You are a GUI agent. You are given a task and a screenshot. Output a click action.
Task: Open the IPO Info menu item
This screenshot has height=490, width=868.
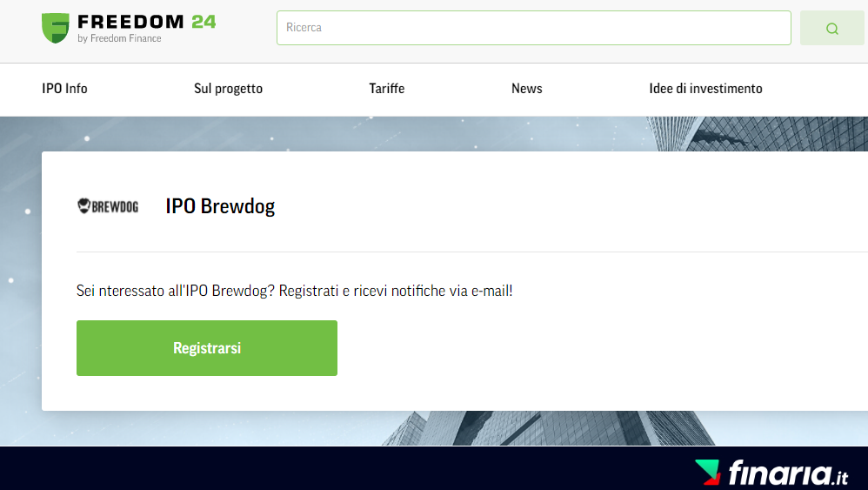tap(64, 89)
